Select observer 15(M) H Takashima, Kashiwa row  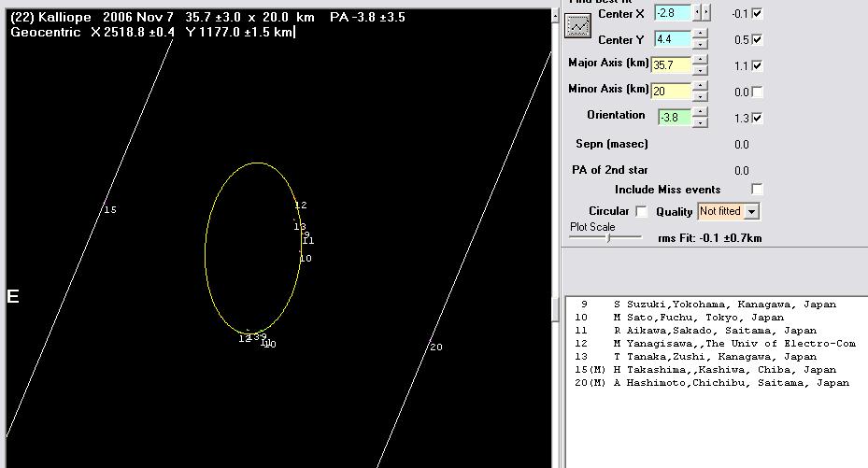coord(705,370)
